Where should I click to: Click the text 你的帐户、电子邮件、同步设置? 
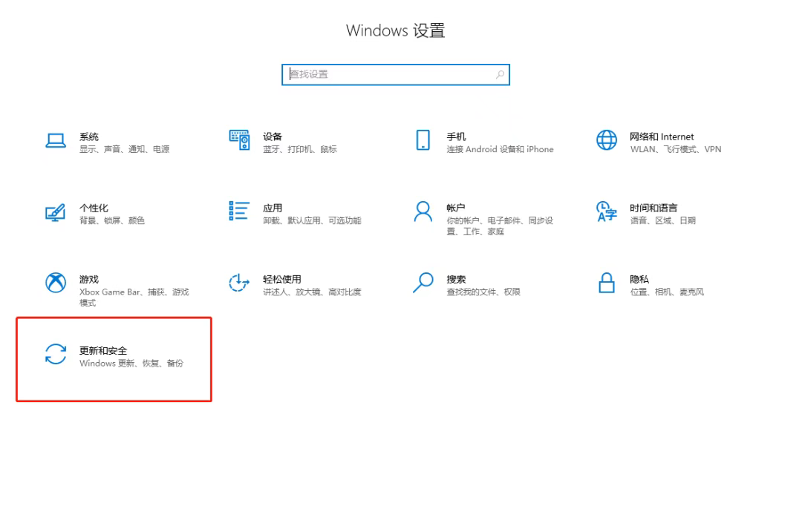(x=500, y=226)
